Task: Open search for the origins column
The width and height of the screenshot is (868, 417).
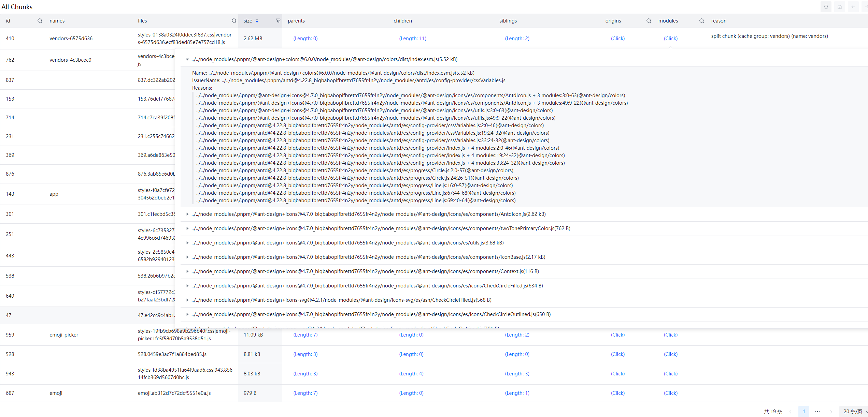Action: pos(649,21)
